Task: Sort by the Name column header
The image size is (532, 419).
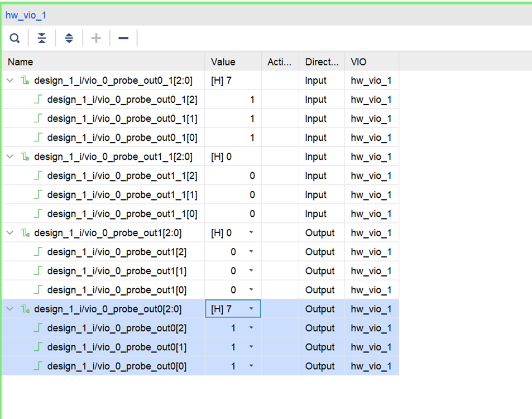Action: point(20,62)
